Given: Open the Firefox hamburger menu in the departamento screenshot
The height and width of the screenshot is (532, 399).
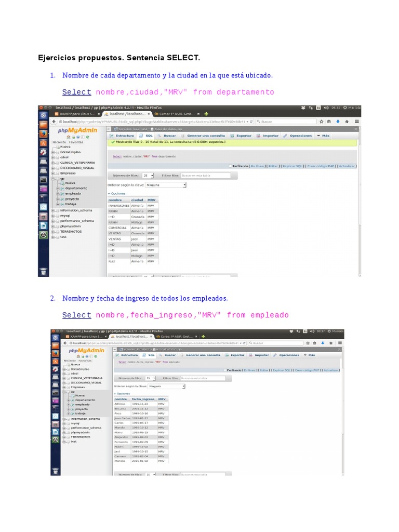Looking at the screenshot, I should tap(356, 122).
